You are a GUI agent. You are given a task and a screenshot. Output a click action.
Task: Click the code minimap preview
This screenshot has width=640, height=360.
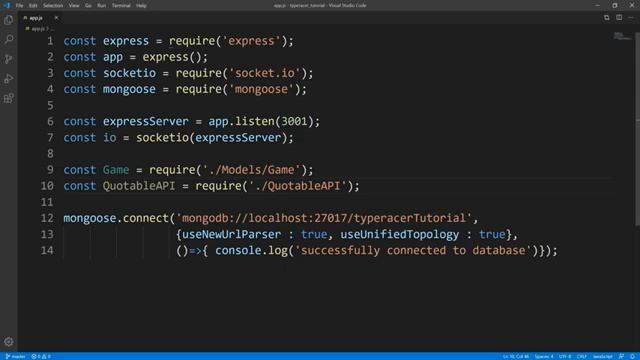click(622, 37)
